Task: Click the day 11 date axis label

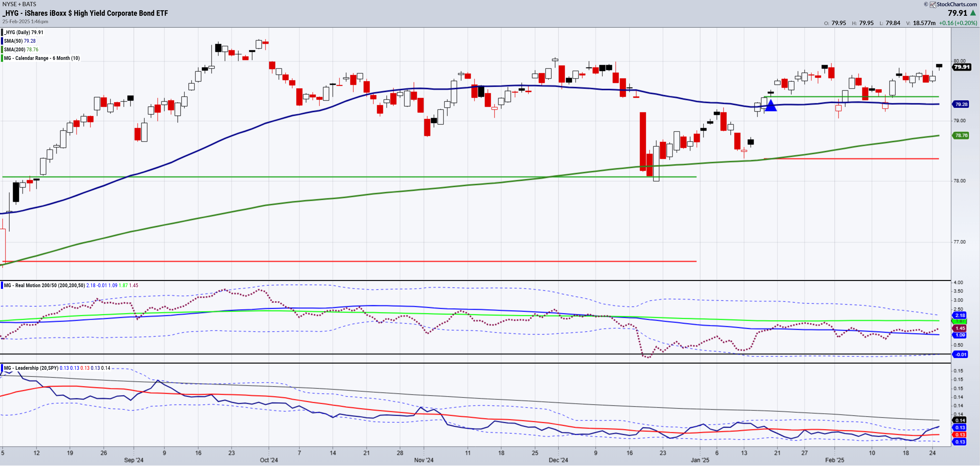Action: (468, 453)
